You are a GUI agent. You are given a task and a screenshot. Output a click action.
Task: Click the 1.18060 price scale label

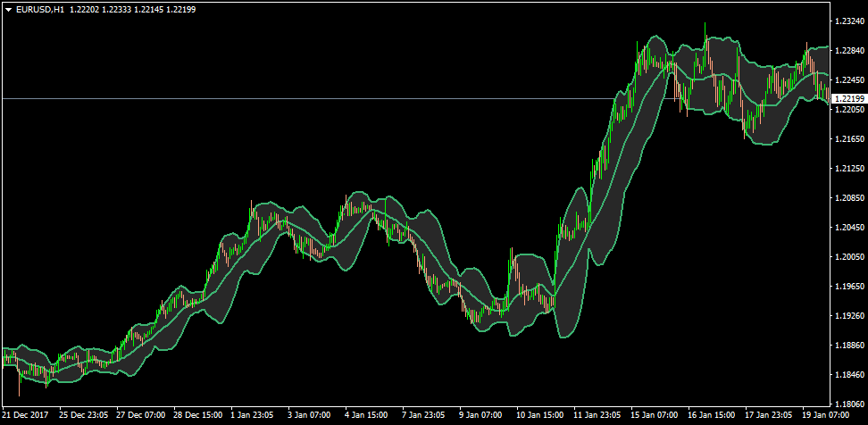tap(849, 404)
